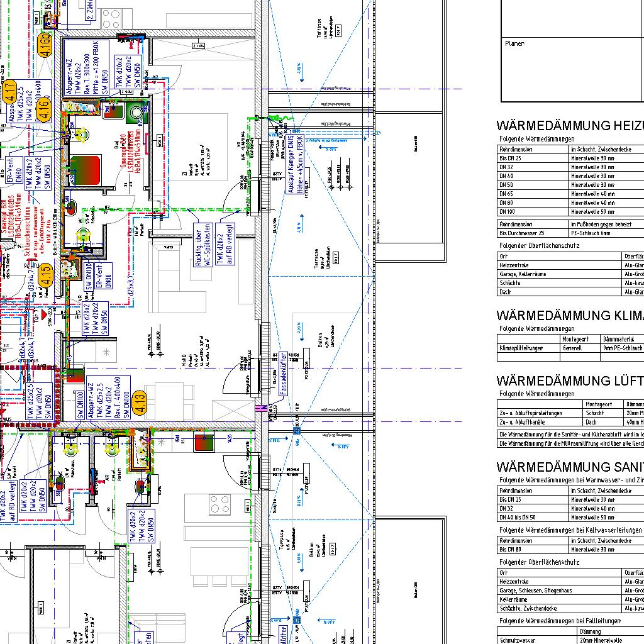Click the 'Absperr.+WZ TWW d28x2' callout box
Screen dimensions: 644x644
[86, 67]
